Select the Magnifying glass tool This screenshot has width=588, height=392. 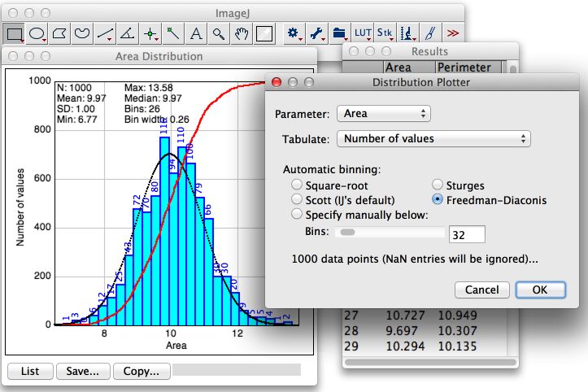click(219, 34)
